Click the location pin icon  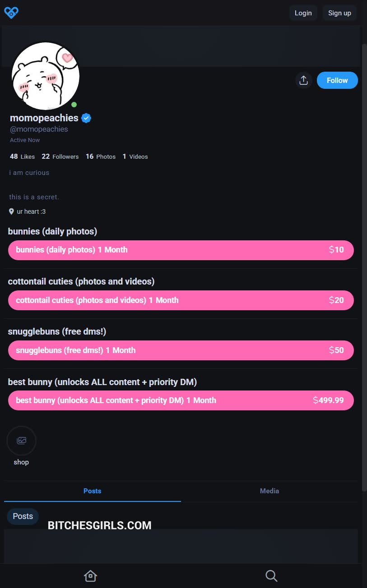[x=11, y=211]
